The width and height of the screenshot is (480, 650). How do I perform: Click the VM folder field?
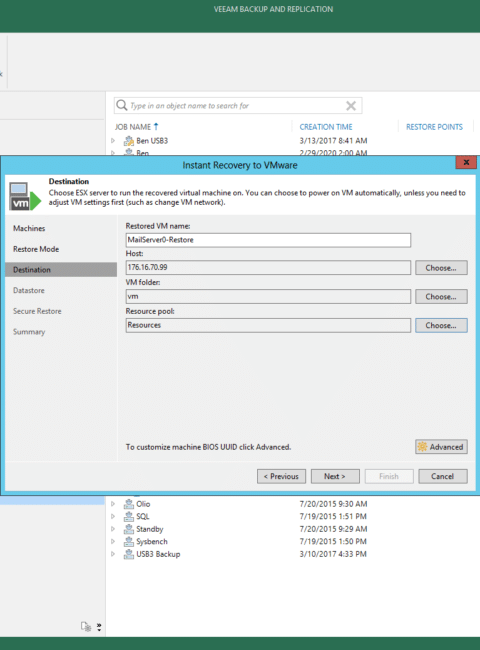(x=268, y=296)
